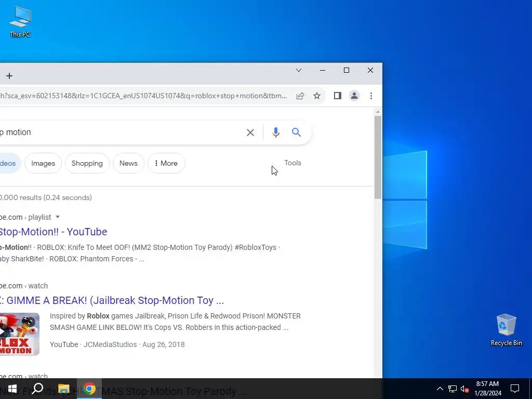The image size is (532, 399).
Task: Open the clock showing 8:57 AM
Action: (x=487, y=389)
